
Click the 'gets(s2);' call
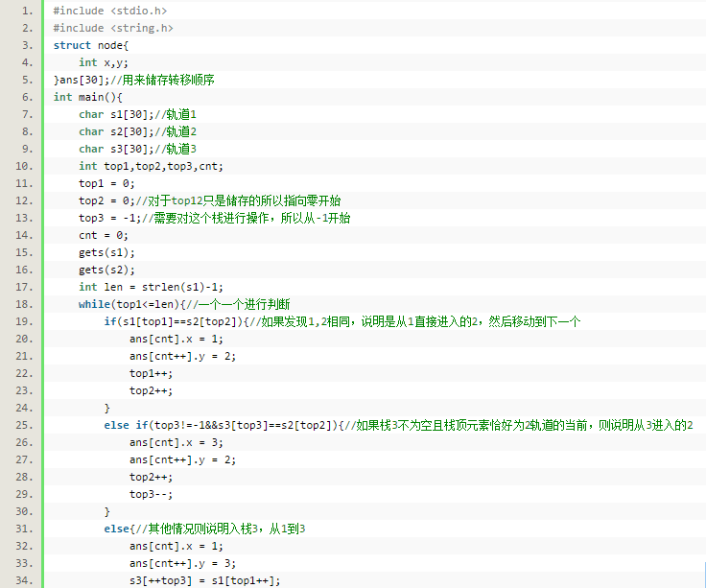(106, 270)
